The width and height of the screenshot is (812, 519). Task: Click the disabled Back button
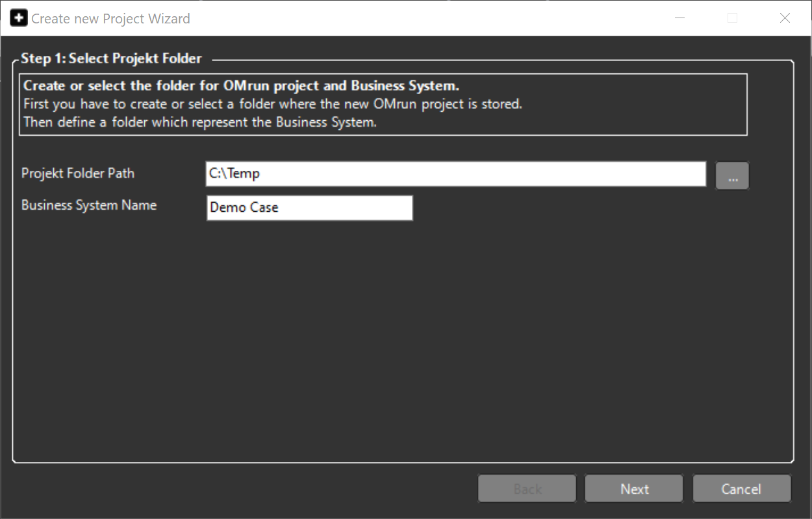click(x=526, y=488)
